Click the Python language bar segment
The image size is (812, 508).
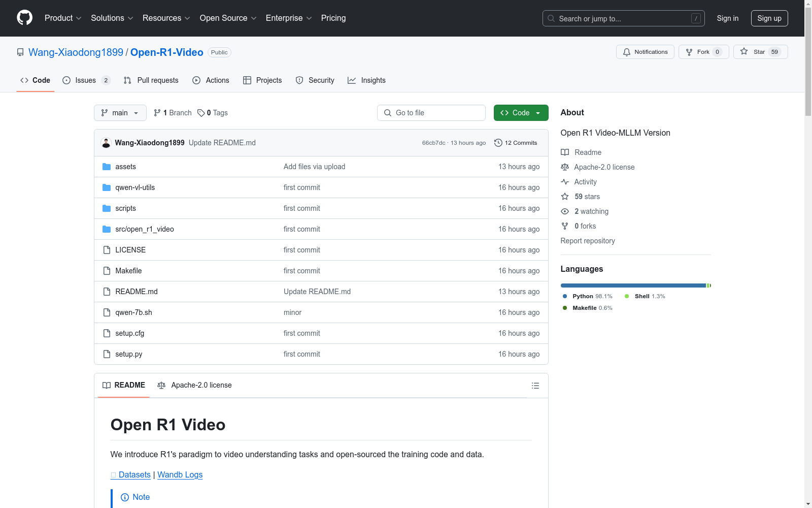point(633,285)
